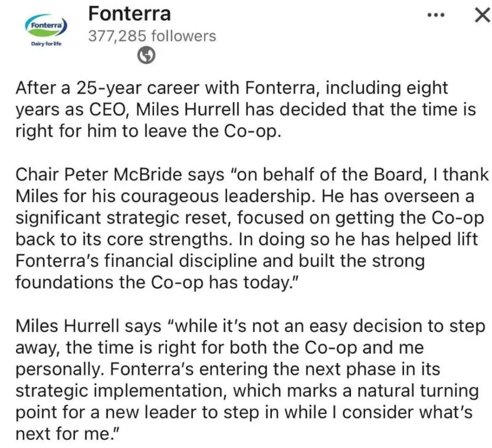Open the Fonterra company page name
The image size is (492, 448).
click(x=129, y=14)
